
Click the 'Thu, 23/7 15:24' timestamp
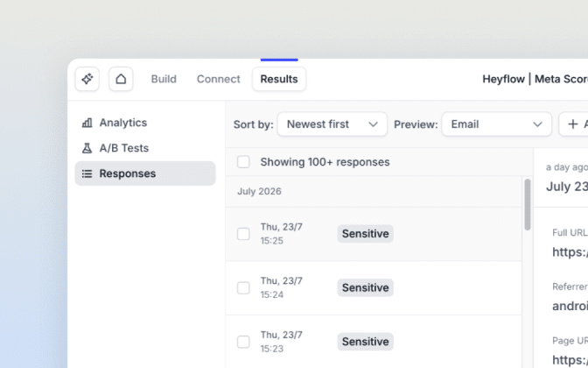(281, 287)
